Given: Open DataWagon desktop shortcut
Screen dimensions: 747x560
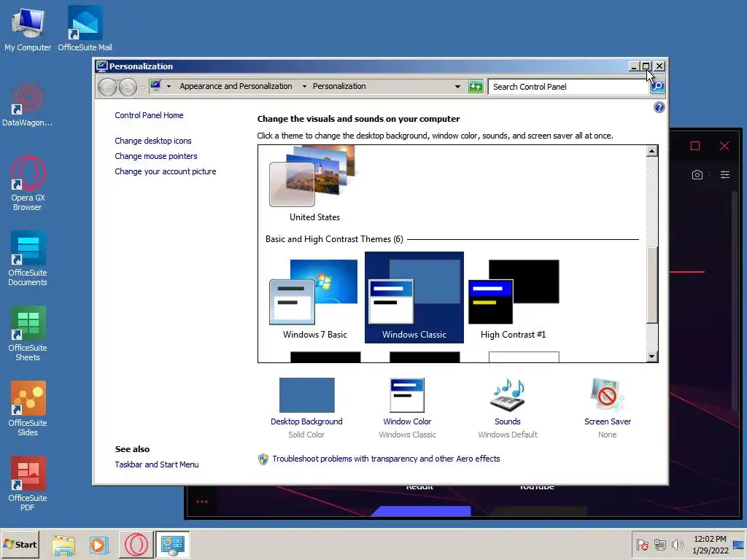Looking at the screenshot, I should tap(28, 105).
